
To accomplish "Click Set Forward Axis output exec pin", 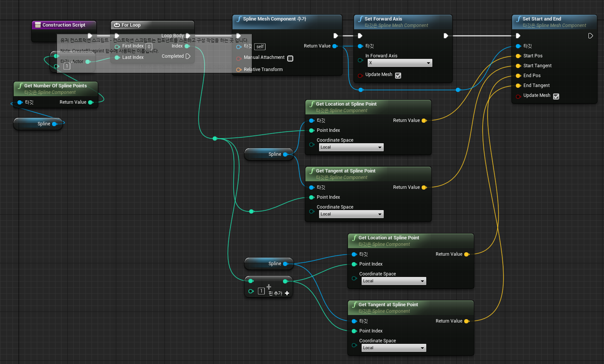I will [x=446, y=36].
